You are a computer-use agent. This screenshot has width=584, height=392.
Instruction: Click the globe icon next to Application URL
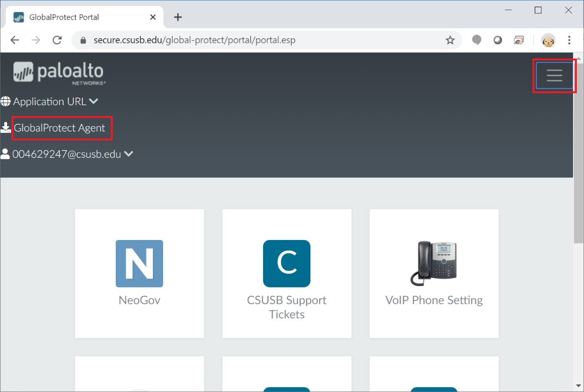[6, 101]
